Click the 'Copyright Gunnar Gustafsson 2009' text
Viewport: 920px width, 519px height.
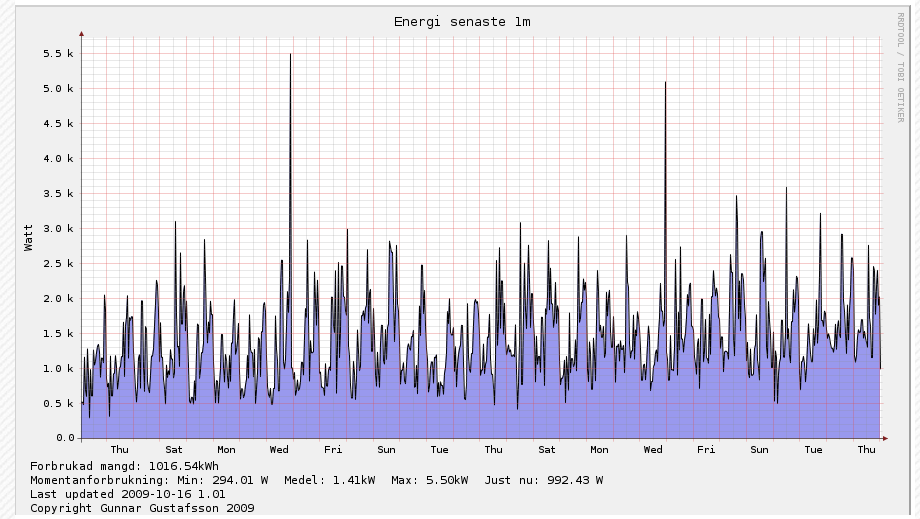(142, 508)
